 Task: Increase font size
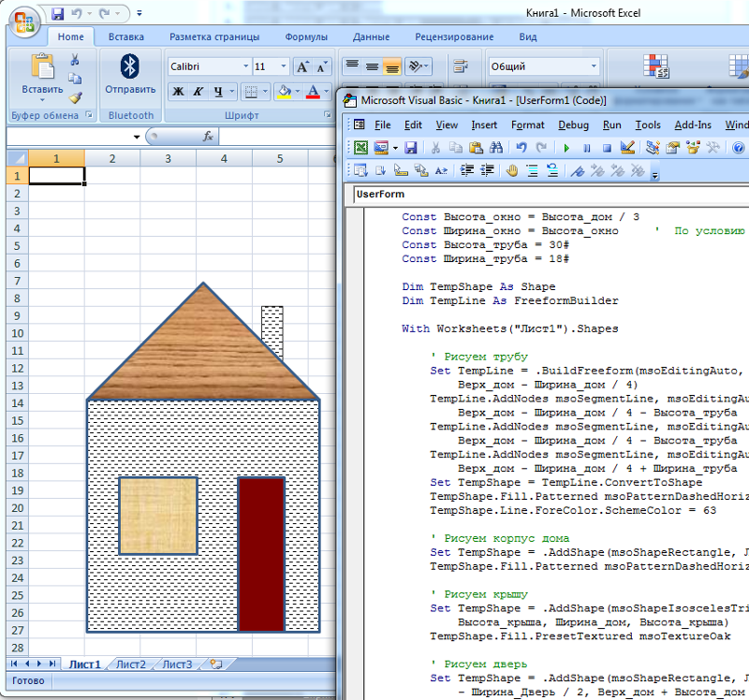click(x=302, y=66)
